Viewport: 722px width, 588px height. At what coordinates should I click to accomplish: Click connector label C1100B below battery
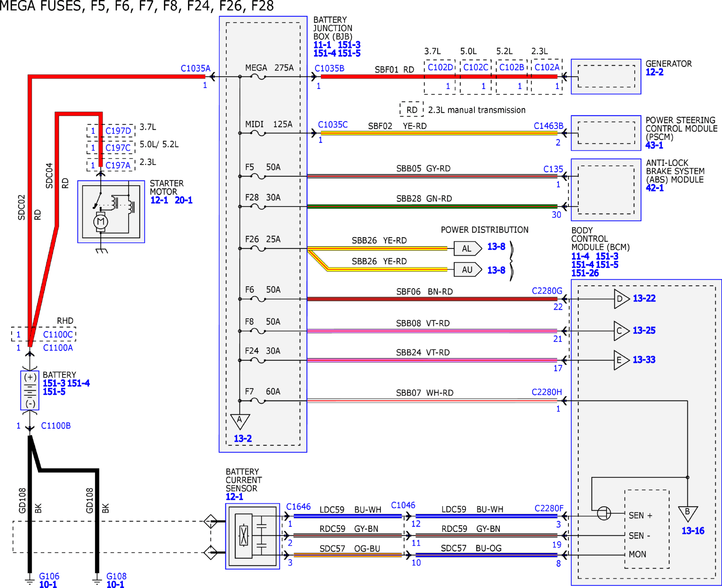click(56, 426)
